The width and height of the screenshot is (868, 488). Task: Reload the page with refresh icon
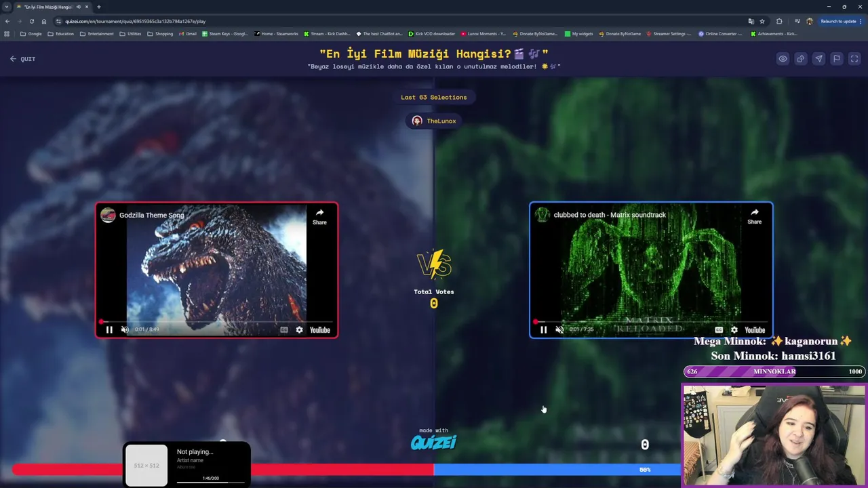[31, 21]
